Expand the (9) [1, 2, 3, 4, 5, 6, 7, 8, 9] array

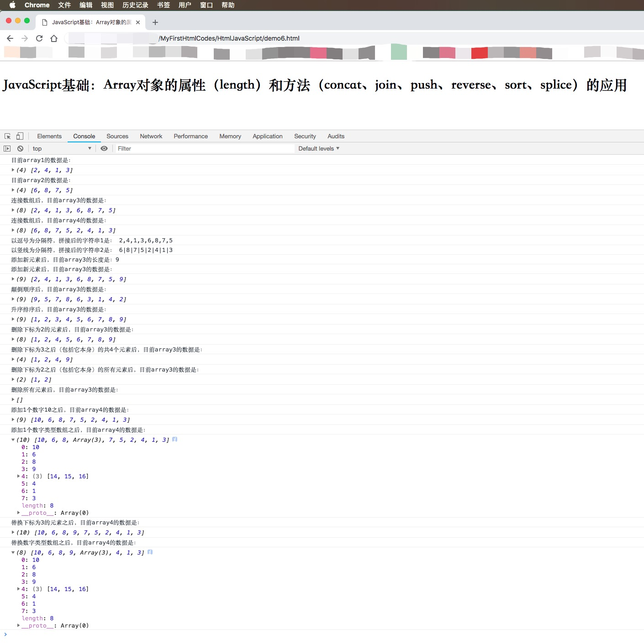pos(13,319)
